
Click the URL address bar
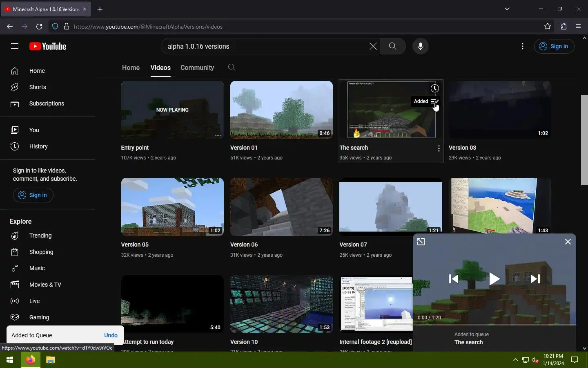302,27
